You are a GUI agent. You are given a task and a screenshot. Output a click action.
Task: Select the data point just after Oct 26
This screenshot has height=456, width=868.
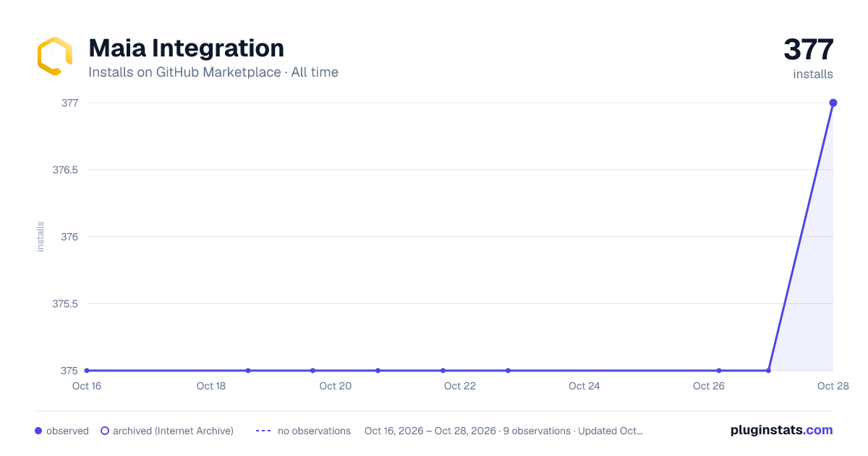coord(719,371)
